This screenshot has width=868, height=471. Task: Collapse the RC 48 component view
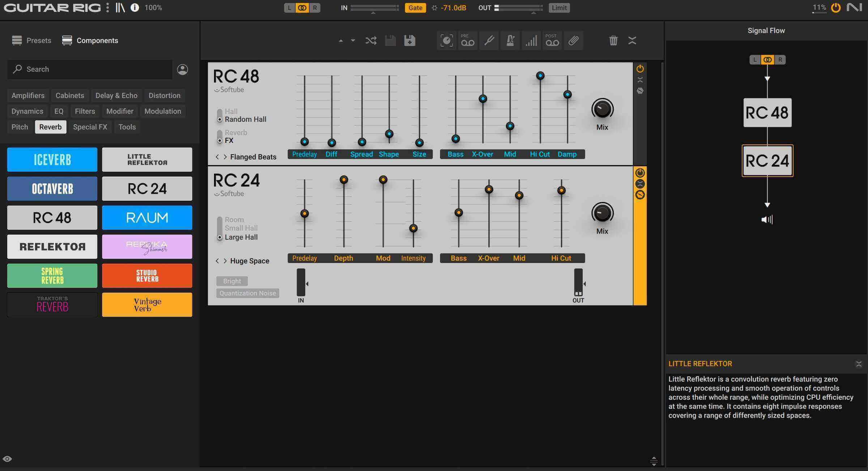pyautogui.click(x=640, y=80)
